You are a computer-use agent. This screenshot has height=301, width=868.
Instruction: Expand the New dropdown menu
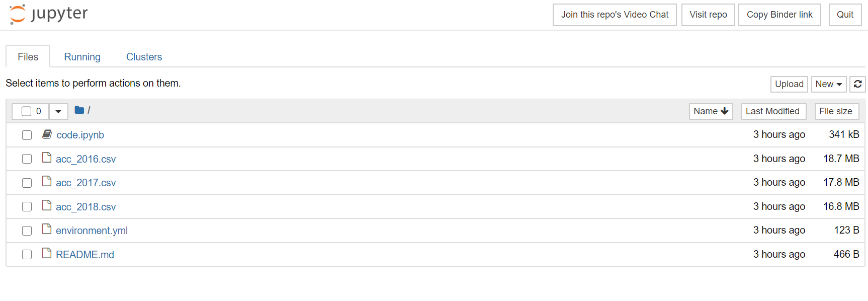click(x=829, y=84)
